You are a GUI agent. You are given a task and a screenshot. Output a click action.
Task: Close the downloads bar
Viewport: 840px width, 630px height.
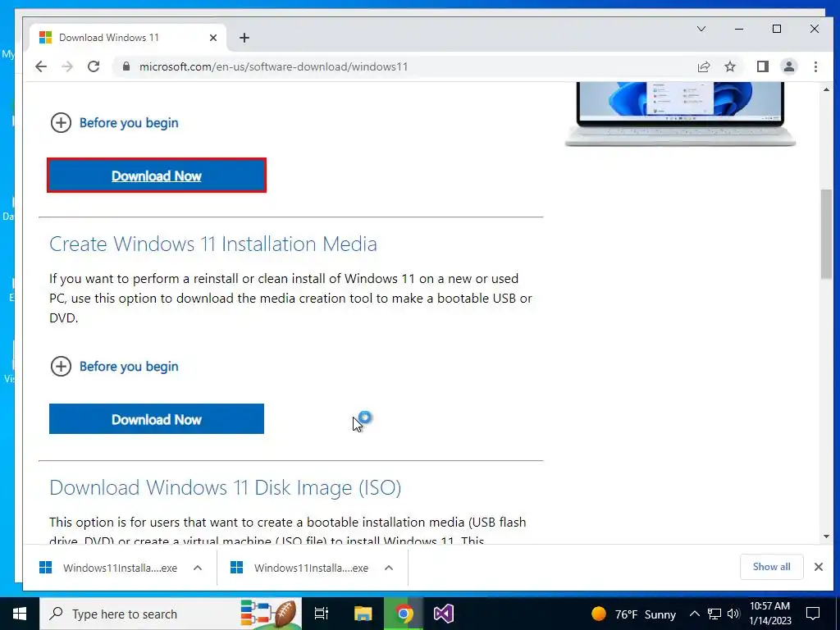tap(818, 567)
